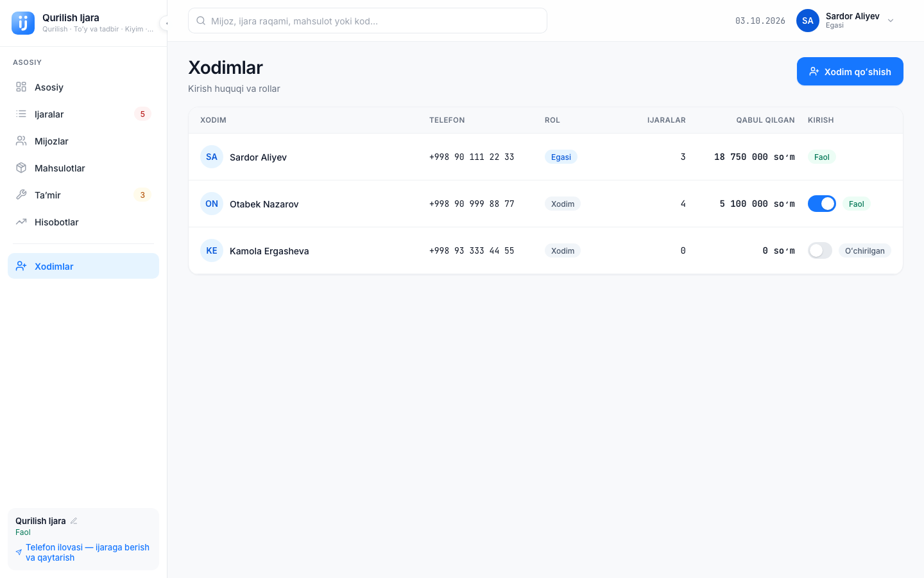Click phone number +998 90 111 22 33
Image resolution: width=924 pixels, height=578 pixels.
coord(472,157)
